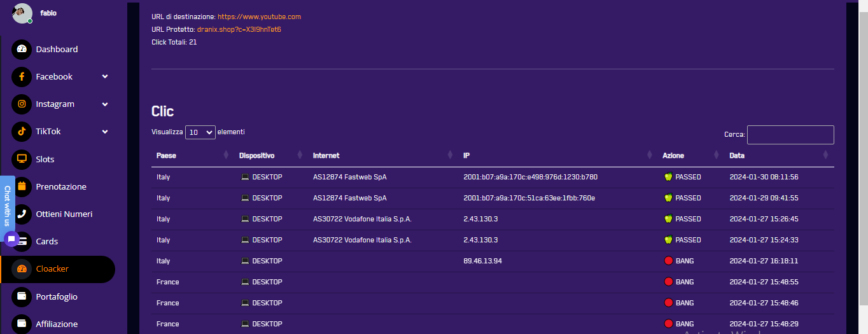
Task: Click the Click Totali: 21 text
Action: click(174, 42)
